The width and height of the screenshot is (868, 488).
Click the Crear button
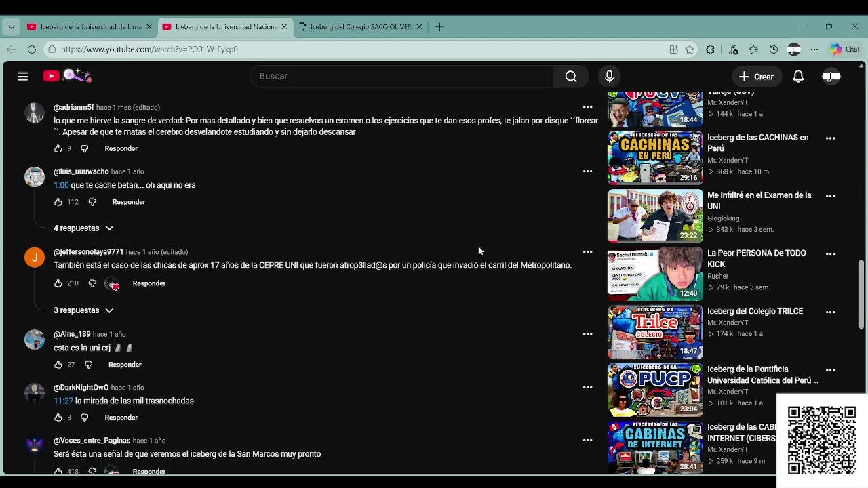[x=756, y=77]
